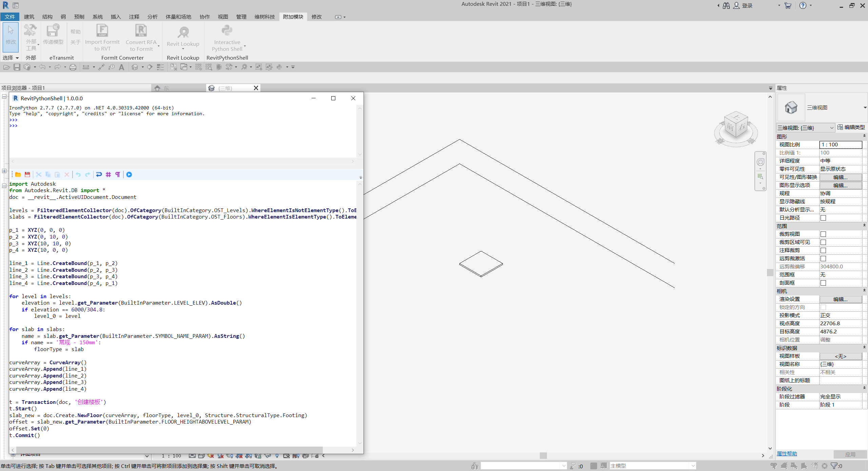Click the 编辑类型 button
Screen dimensions: 868x471
click(851, 127)
